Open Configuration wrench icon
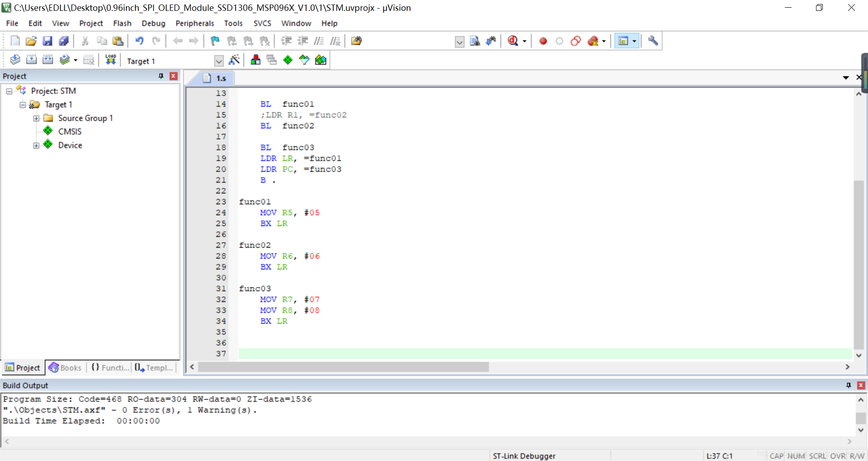Viewport: 868px width, 461px height. tap(653, 41)
